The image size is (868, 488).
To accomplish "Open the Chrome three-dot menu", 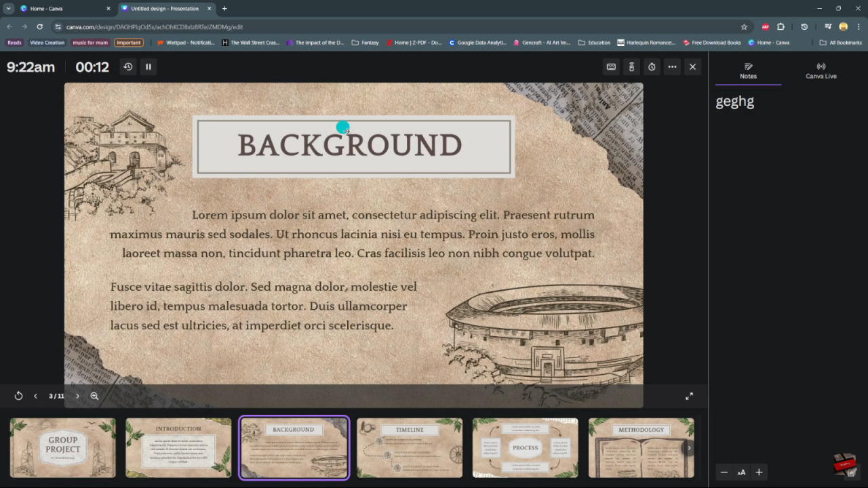I will point(859,26).
